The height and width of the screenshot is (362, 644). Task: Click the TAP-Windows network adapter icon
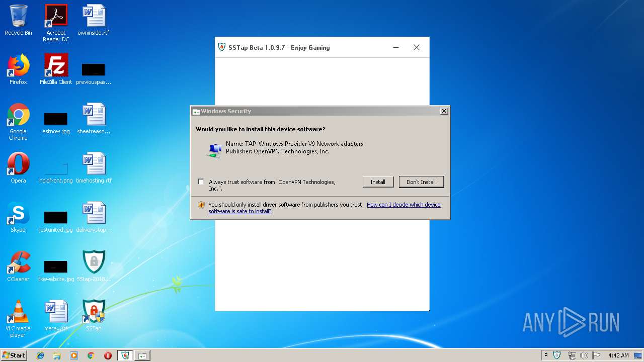(215, 150)
